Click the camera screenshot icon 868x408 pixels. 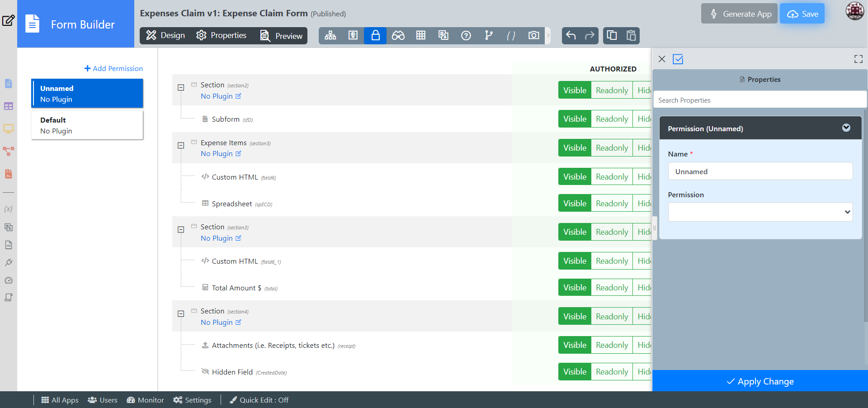(x=534, y=36)
